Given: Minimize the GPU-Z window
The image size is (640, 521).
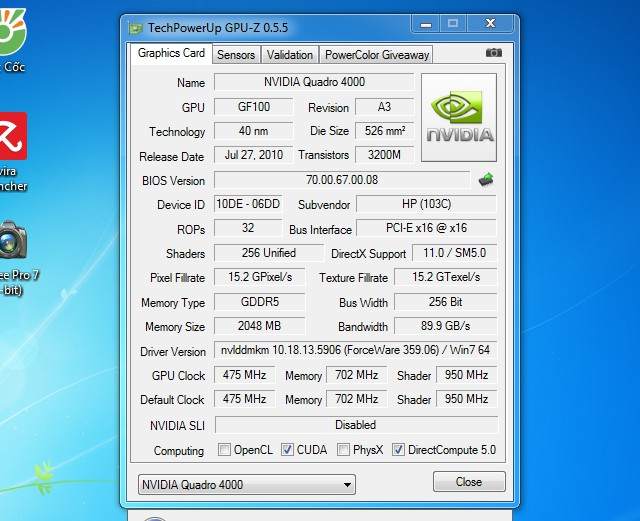Looking at the screenshot, I should (422, 24).
